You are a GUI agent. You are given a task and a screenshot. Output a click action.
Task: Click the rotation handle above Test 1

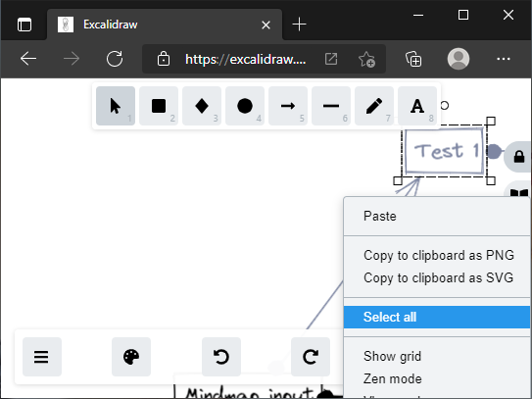coord(445,106)
